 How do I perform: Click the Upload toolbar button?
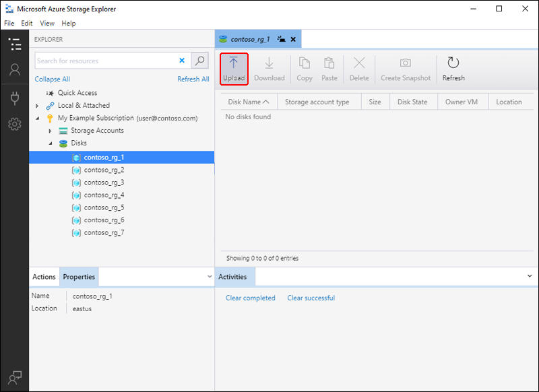234,69
